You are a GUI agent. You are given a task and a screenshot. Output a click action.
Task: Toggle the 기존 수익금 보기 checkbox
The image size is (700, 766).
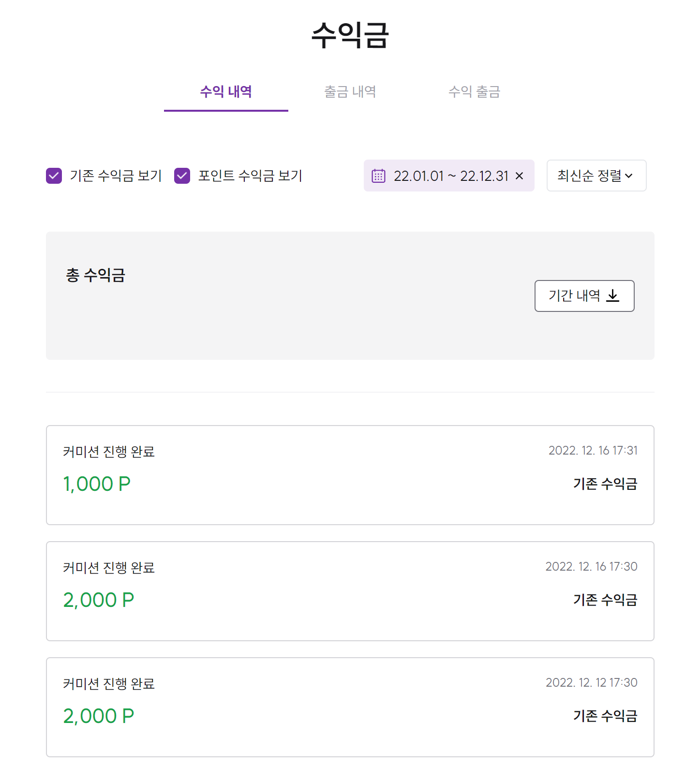[54, 176]
